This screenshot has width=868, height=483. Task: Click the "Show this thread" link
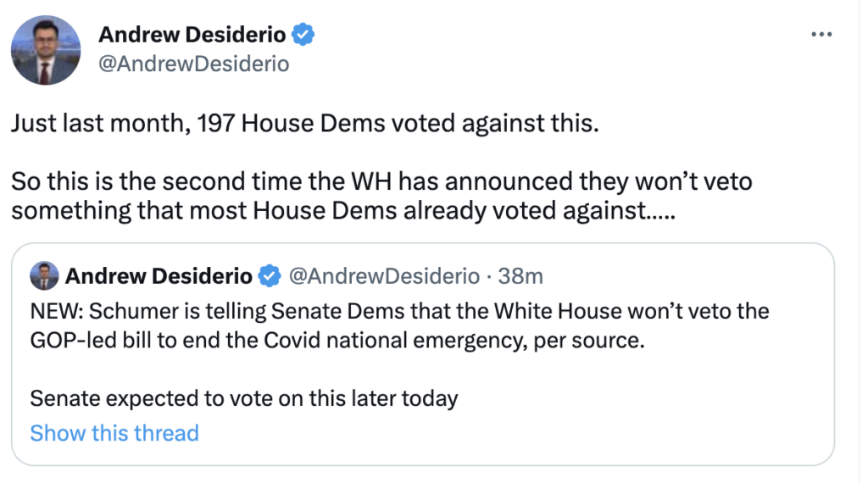point(114,433)
